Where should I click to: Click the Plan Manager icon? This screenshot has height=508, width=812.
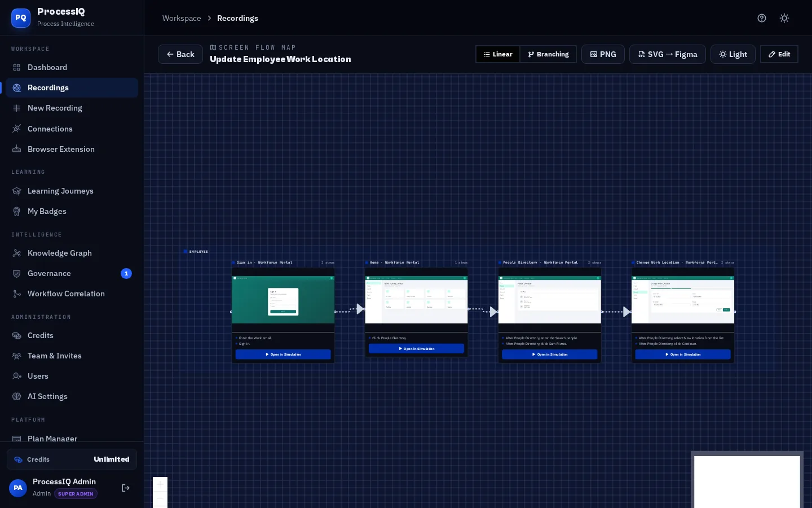coord(17,439)
